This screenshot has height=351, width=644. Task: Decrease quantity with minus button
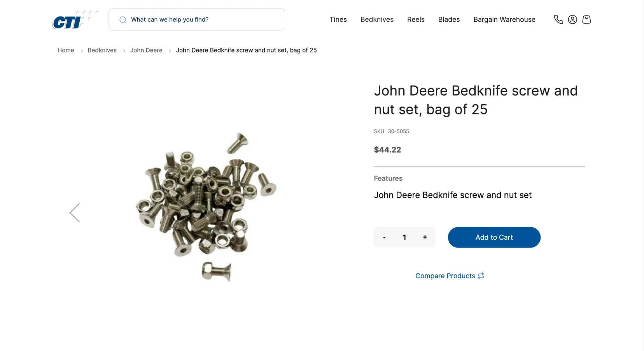pos(384,237)
